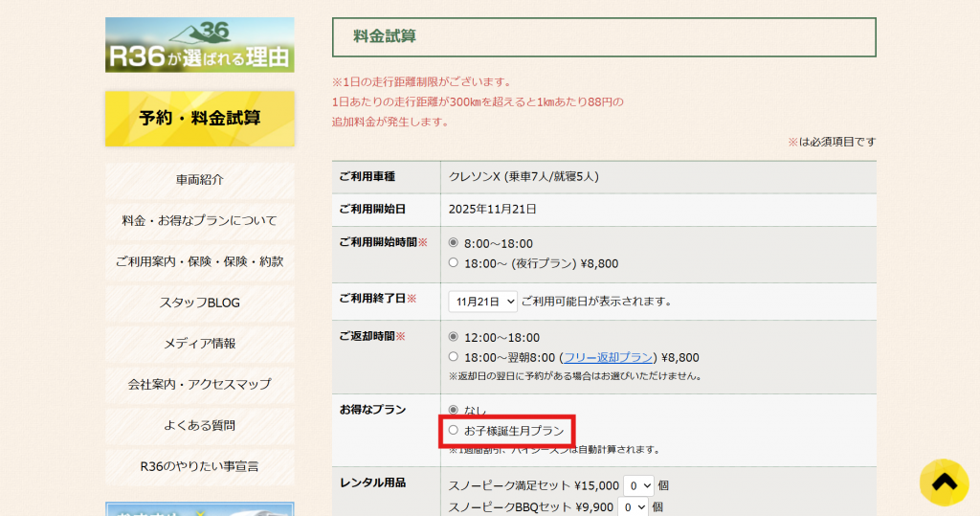Follow the フリー返却プラン link
The height and width of the screenshot is (516, 980).
(607, 357)
